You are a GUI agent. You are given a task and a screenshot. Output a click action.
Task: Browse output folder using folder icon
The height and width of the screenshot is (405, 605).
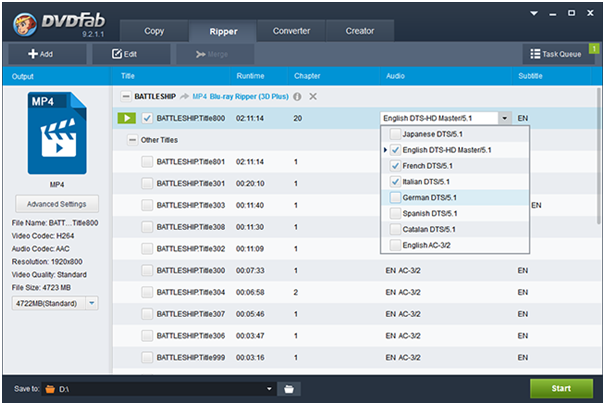click(288, 388)
